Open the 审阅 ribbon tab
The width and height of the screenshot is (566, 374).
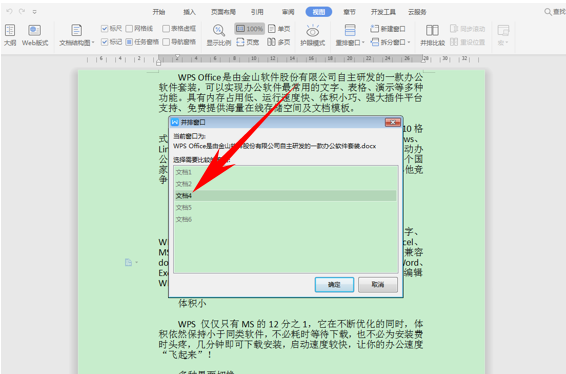tap(288, 12)
